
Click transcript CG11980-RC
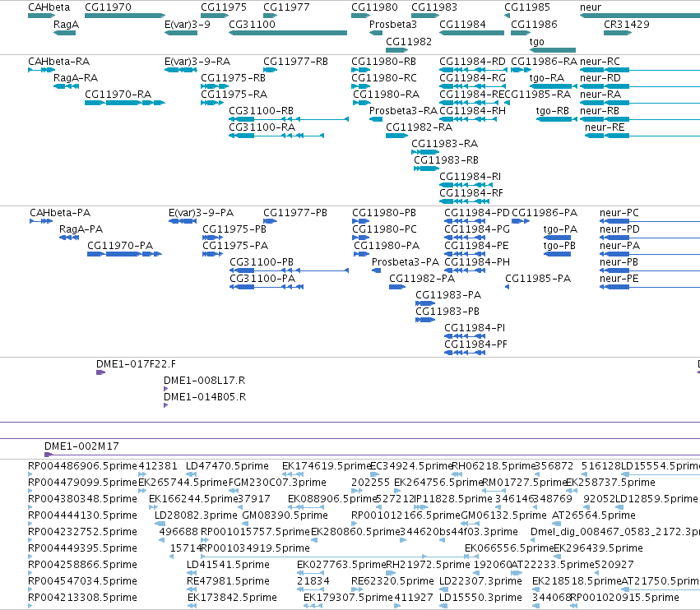pos(384,78)
